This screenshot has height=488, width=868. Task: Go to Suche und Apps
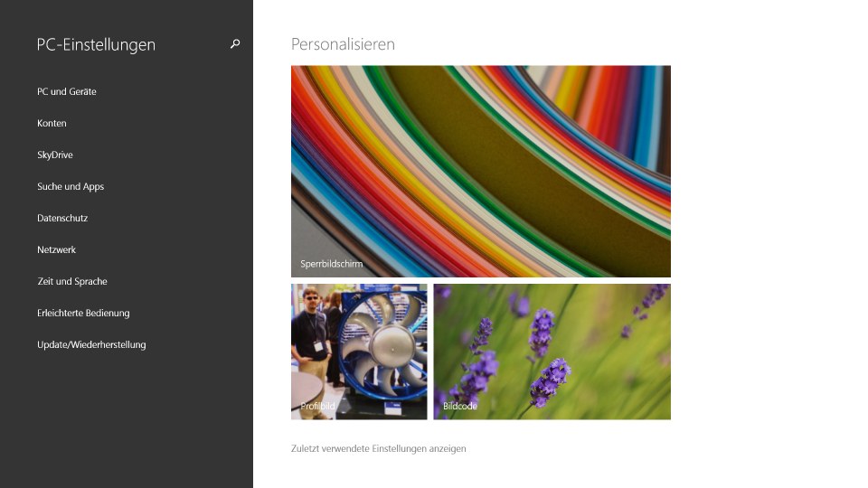(71, 186)
